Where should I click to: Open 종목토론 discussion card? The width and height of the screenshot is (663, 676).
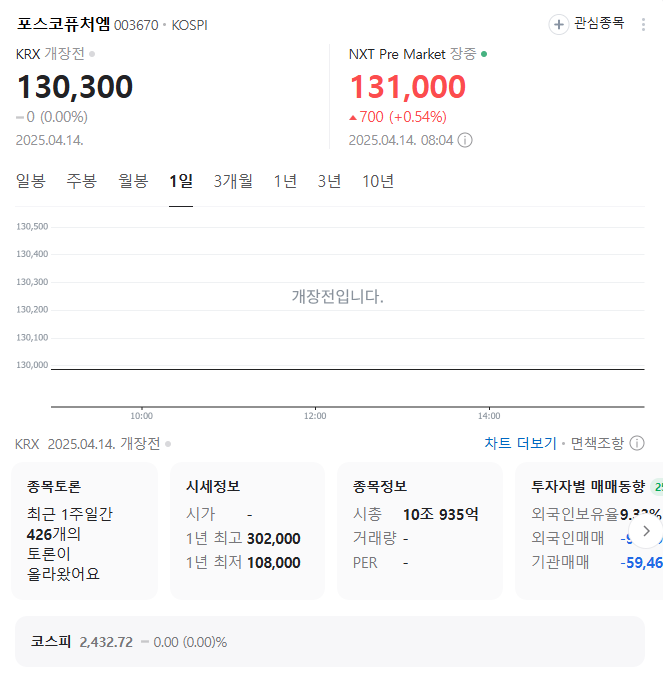(x=84, y=531)
